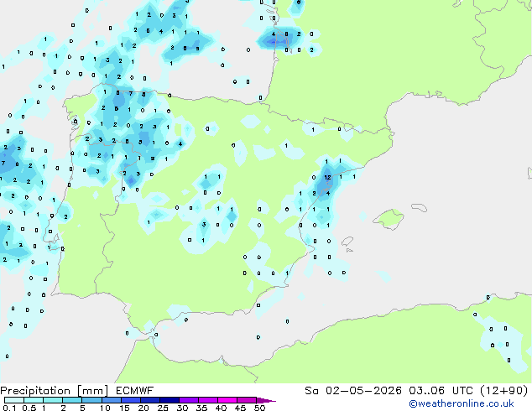The width and height of the screenshot is (532, 411).
Task: Pick the 15–20 mm royal blue legend swatch
Action: pos(130,400)
